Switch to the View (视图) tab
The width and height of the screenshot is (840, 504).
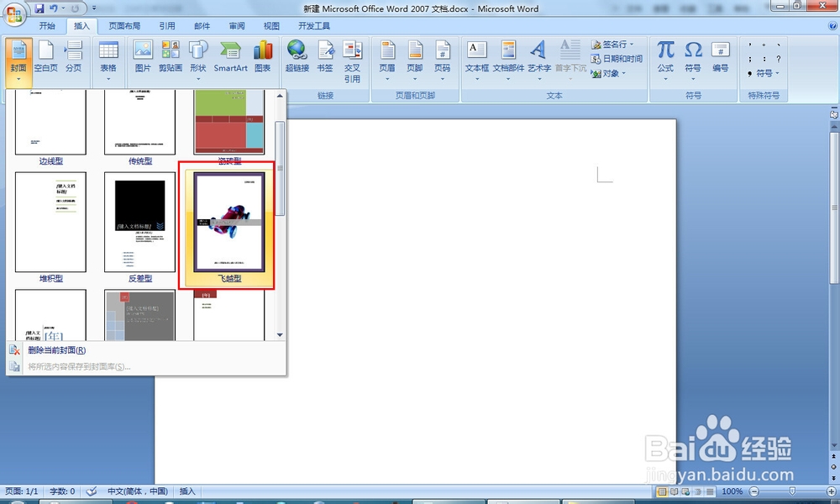coord(271,26)
